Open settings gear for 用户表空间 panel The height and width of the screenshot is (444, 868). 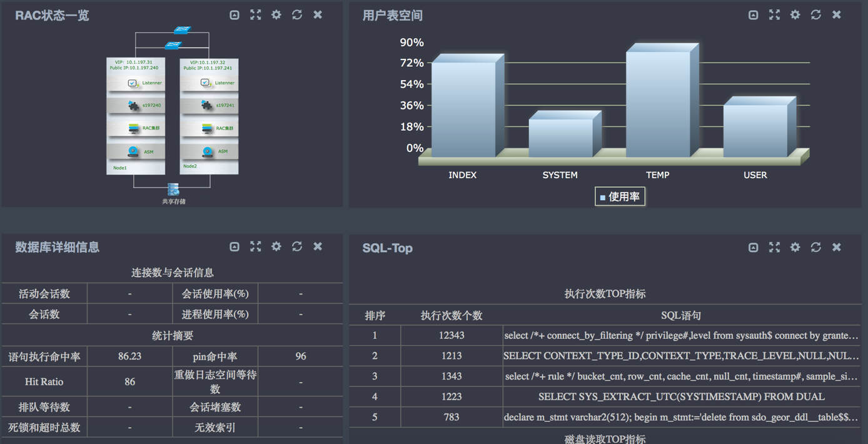(795, 14)
